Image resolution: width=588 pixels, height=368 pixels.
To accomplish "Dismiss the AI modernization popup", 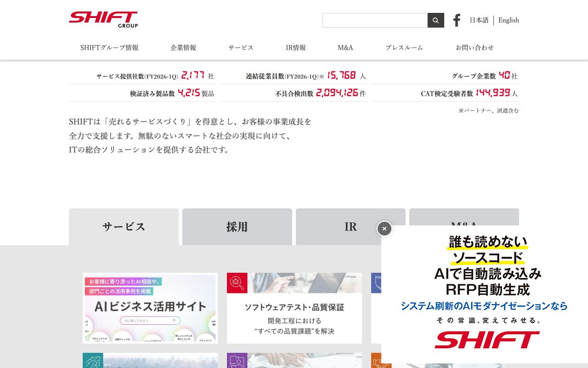I will tap(384, 229).
